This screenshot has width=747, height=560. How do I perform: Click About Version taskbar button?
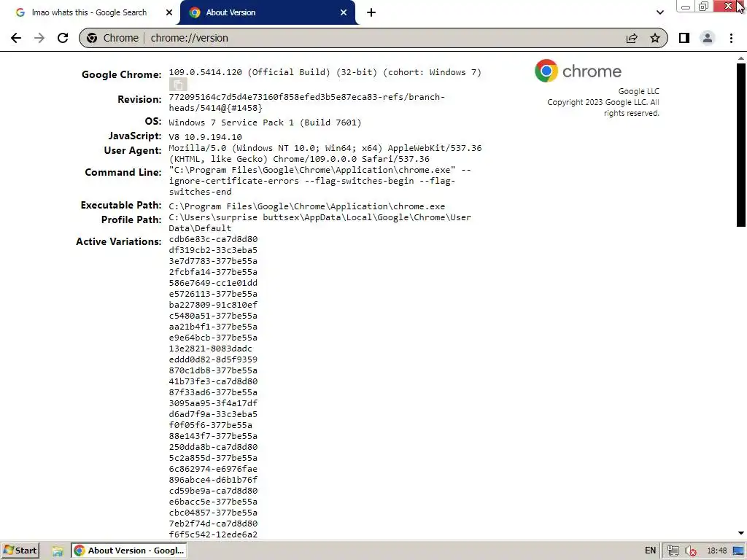(x=129, y=551)
